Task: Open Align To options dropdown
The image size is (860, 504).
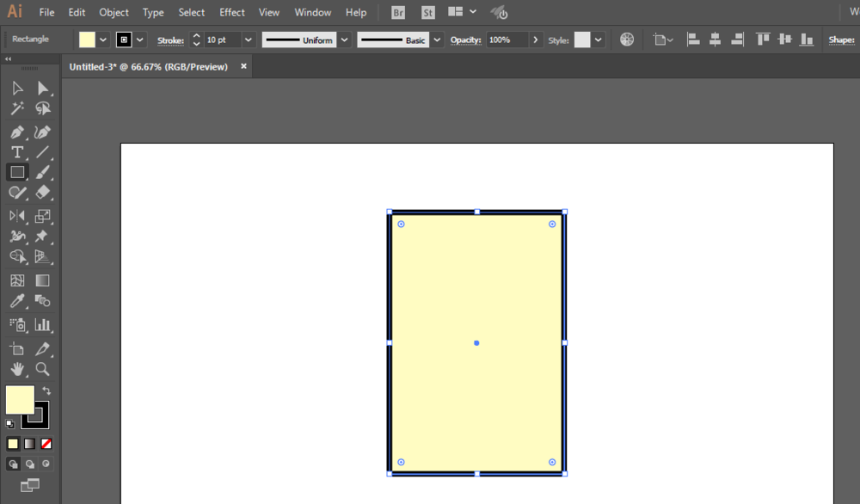Action: [663, 40]
